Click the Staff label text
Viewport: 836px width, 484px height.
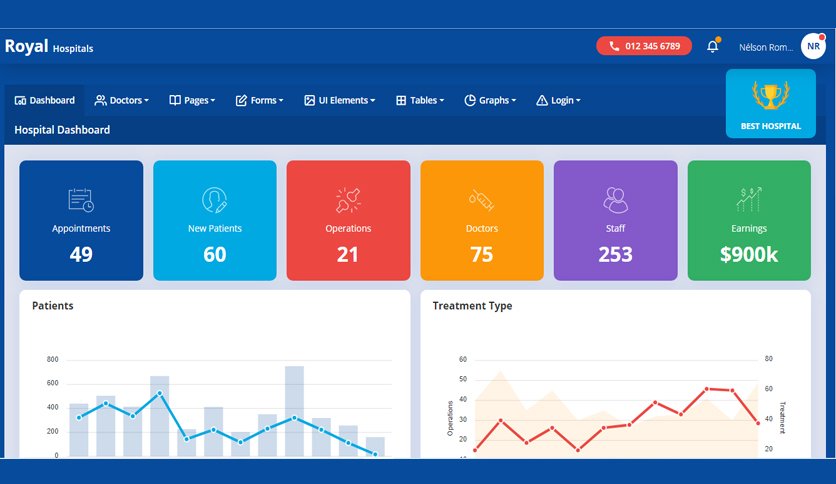click(x=615, y=228)
